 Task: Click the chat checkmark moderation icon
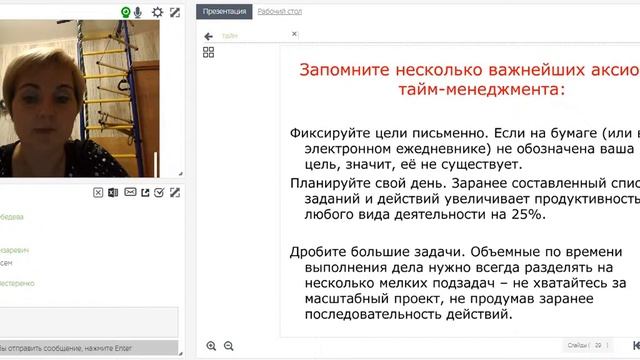(x=159, y=193)
